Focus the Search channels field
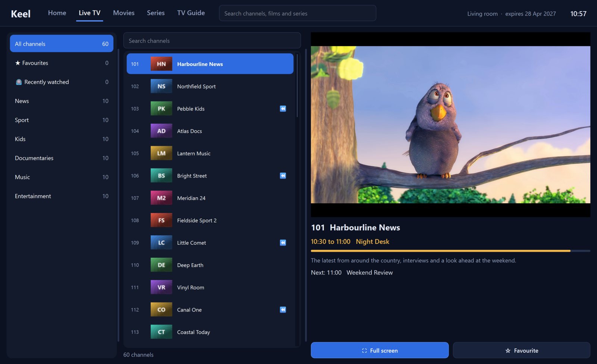The width and height of the screenshot is (597, 364). [212, 41]
